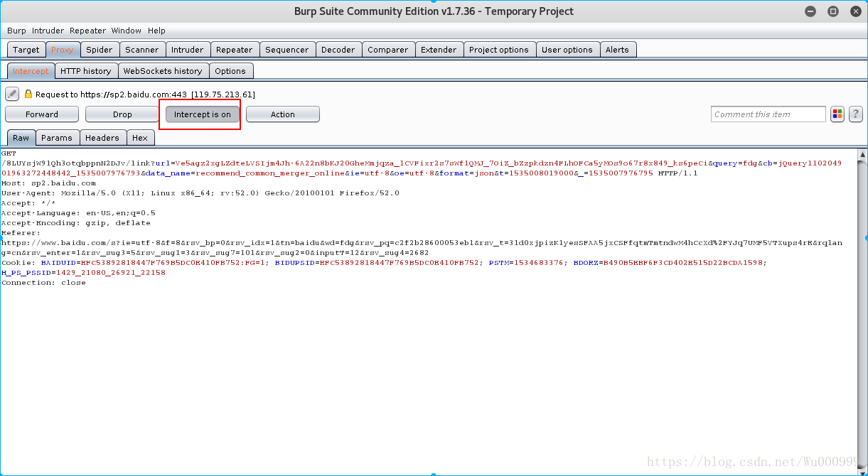Forward the intercepted request
868x476 pixels.
(42, 114)
